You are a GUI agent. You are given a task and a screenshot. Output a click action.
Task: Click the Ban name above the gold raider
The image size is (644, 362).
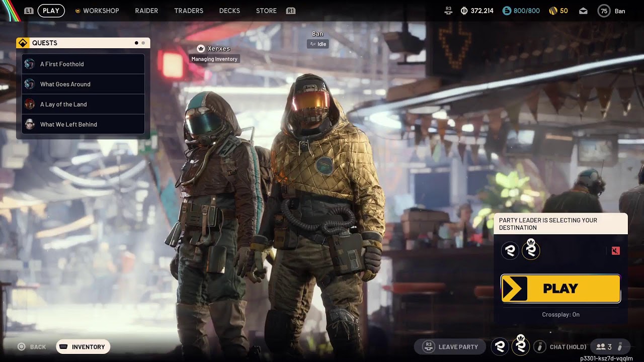[x=317, y=34]
